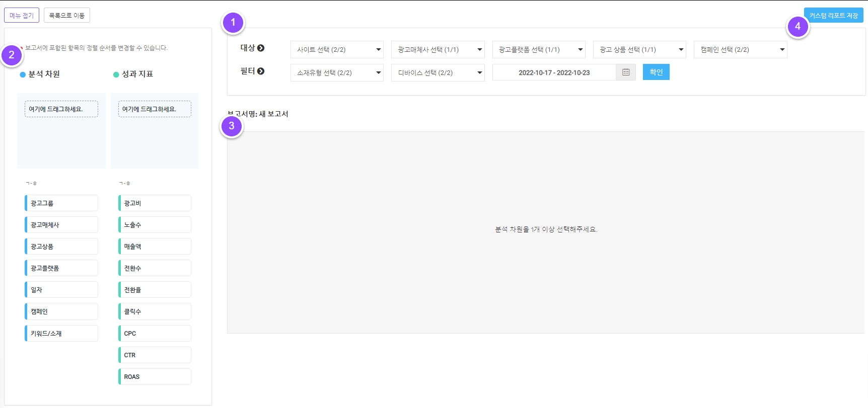Choose the 클릭수 metric item
868x408 pixels.
pyautogui.click(x=155, y=312)
